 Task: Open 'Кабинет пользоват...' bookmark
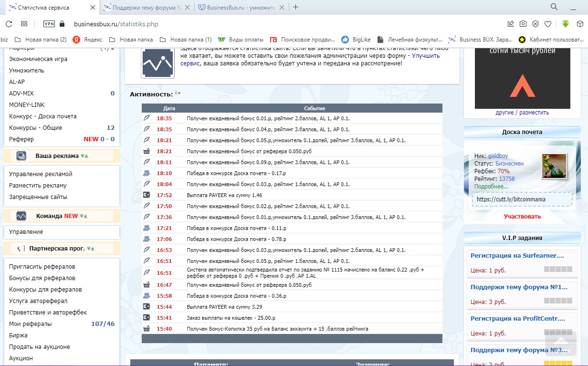pyautogui.click(x=552, y=40)
